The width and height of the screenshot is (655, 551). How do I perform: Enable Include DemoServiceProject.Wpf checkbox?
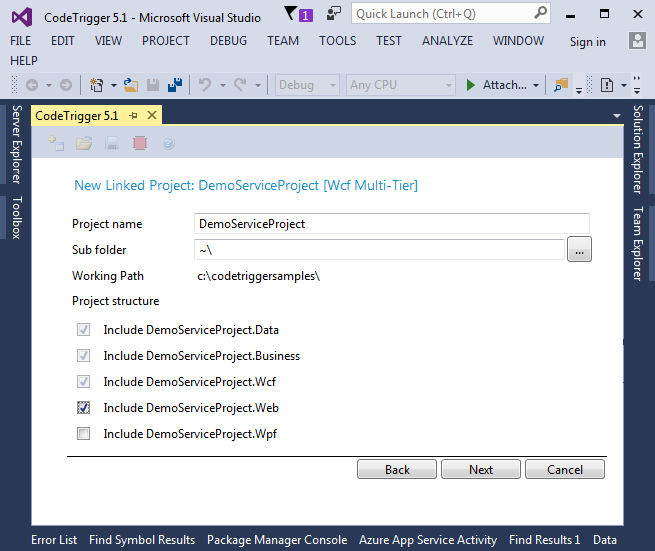pos(84,434)
